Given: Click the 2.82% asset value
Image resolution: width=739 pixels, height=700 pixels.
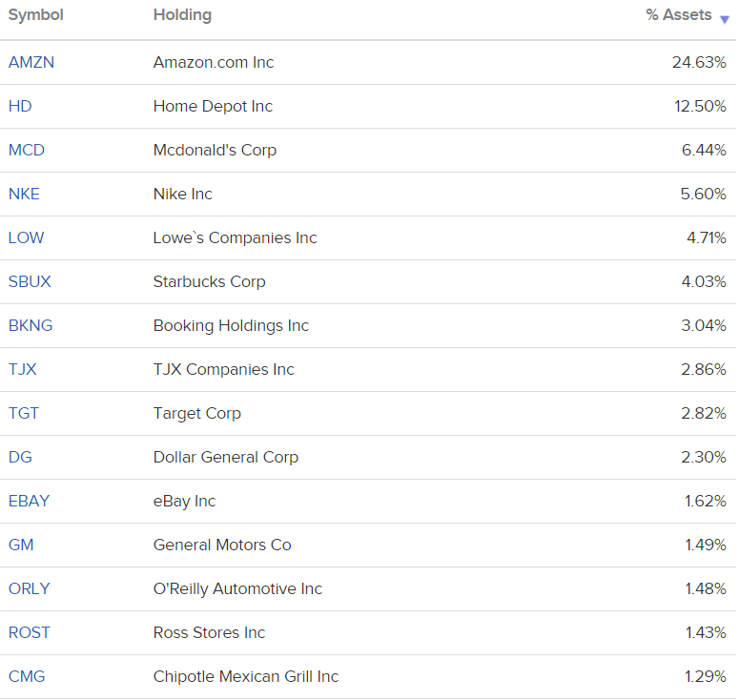Looking at the screenshot, I should [x=704, y=413].
